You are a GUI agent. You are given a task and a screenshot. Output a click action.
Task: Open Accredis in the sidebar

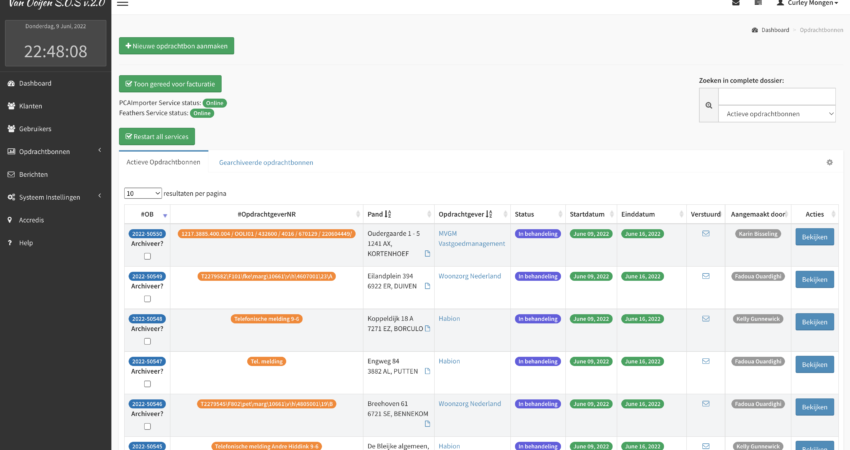coord(31,220)
